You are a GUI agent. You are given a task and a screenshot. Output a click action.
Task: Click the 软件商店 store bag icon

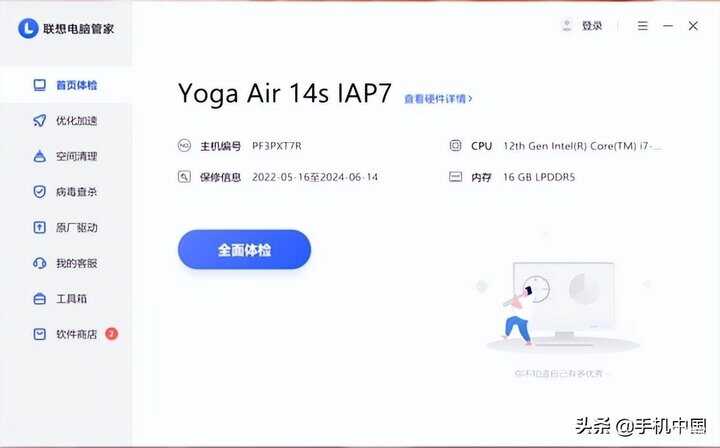tap(39, 334)
